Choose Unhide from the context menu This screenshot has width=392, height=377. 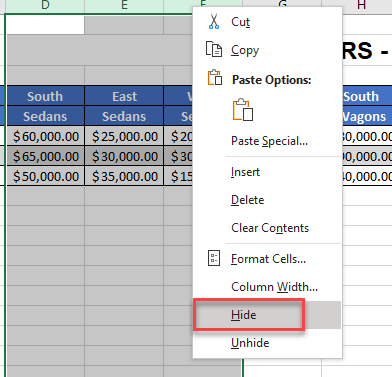(x=267, y=343)
